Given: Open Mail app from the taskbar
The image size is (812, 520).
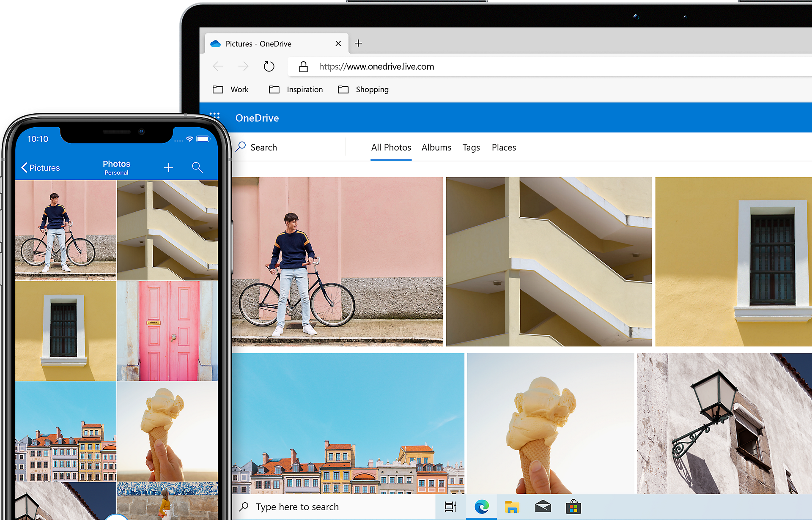Looking at the screenshot, I should [x=543, y=506].
